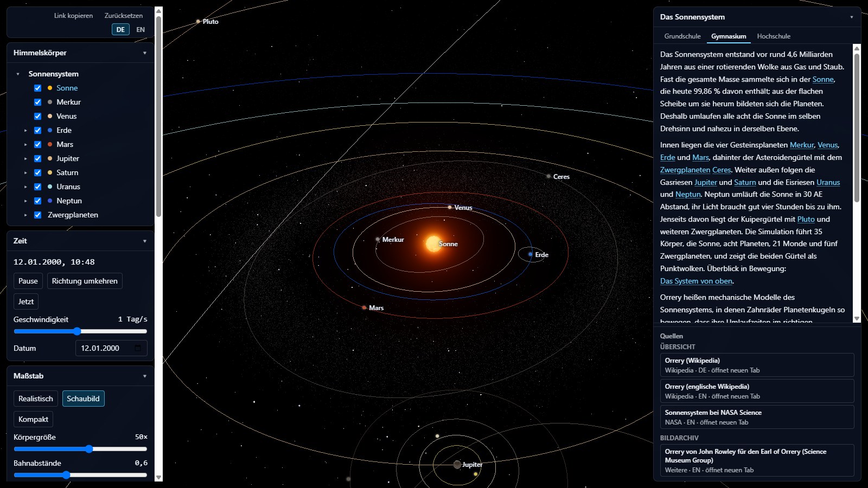Click the Pause button
This screenshot has height=488, width=868.
point(28,281)
